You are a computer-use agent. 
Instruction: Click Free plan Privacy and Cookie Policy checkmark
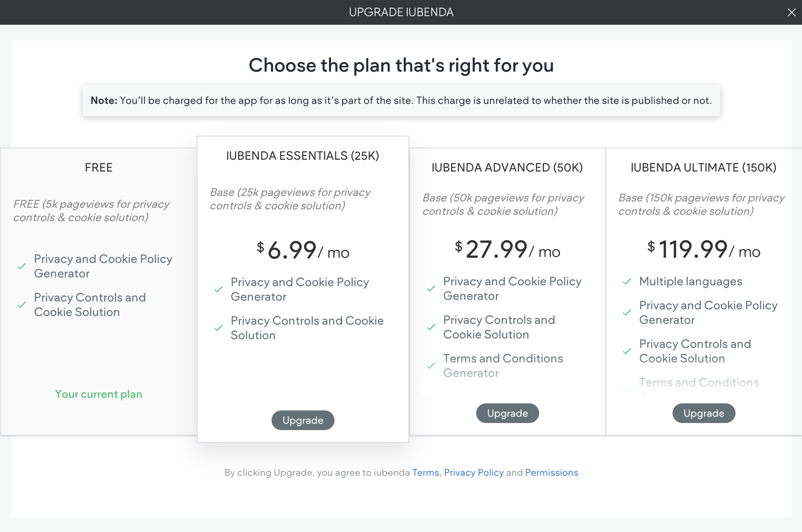click(x=22, y=266)
